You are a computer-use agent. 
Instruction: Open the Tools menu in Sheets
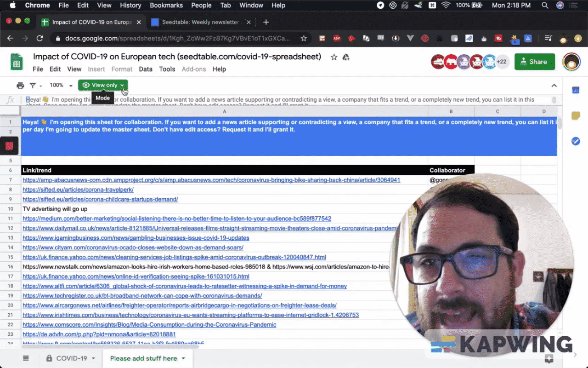point(167,69)
